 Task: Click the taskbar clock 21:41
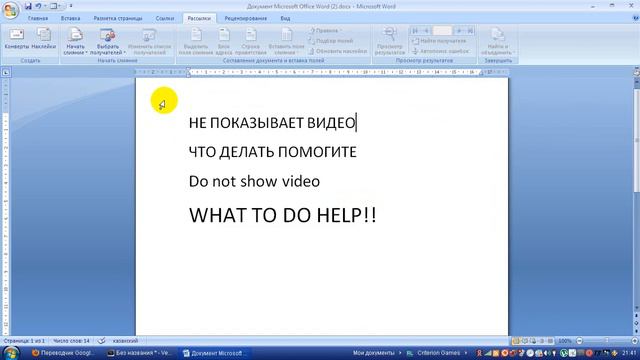coord(629,353)
